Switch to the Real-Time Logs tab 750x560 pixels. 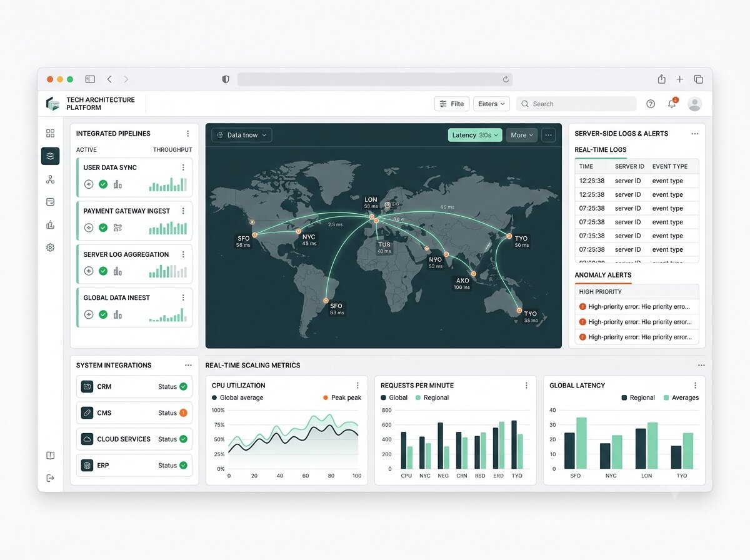pos(601,149)
